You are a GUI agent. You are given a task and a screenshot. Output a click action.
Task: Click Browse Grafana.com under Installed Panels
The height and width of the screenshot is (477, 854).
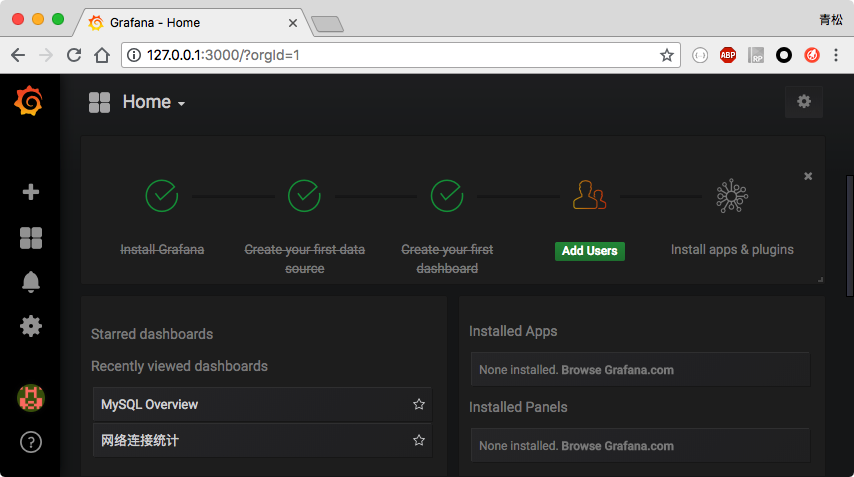pyautogui.click(x=618, y=446)
